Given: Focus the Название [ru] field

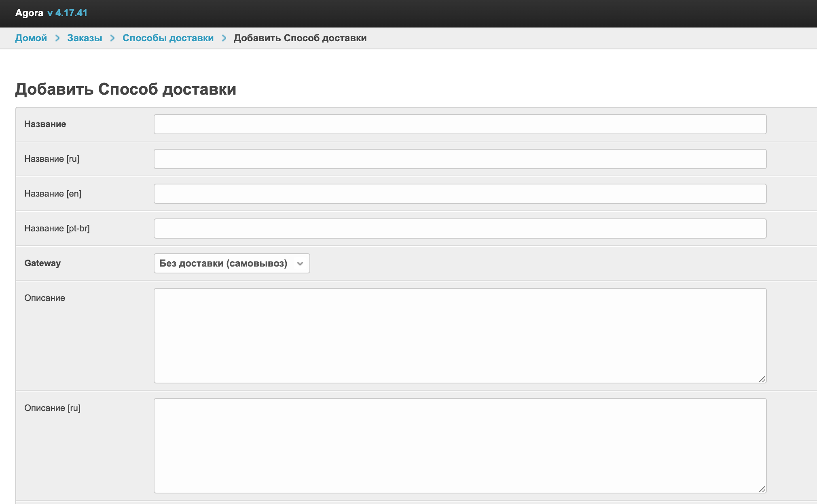Looking at the screenshot, I should coord(460,159).
